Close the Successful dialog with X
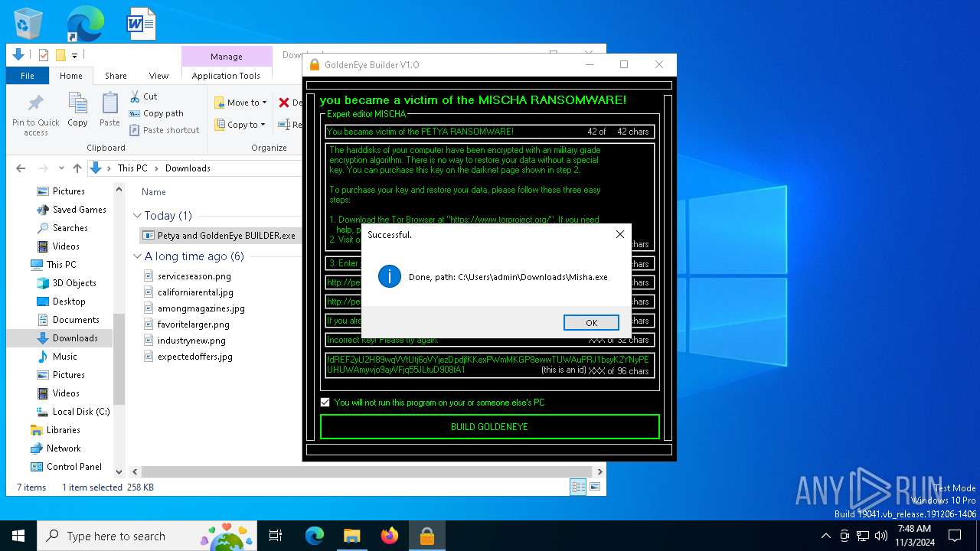 click(620, 235)
